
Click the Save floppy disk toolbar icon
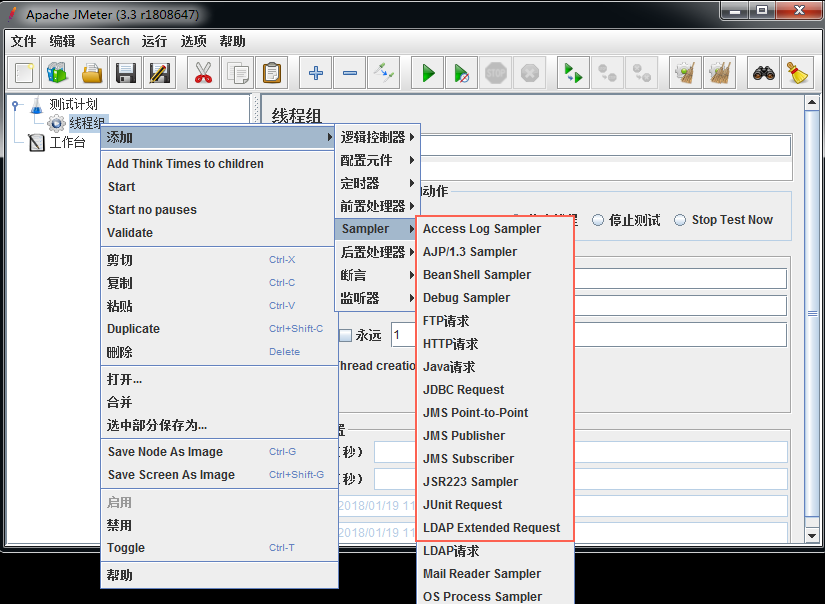(126, 73)
